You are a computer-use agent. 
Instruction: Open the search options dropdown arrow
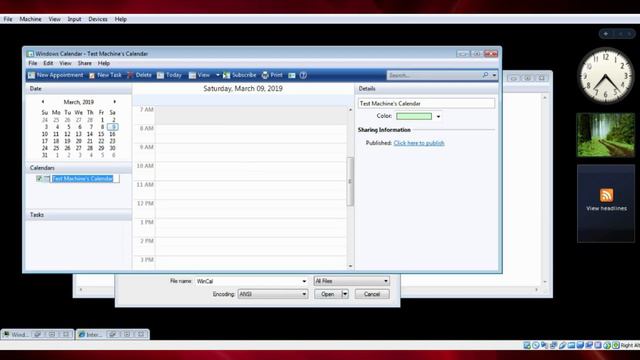point(494,75)
